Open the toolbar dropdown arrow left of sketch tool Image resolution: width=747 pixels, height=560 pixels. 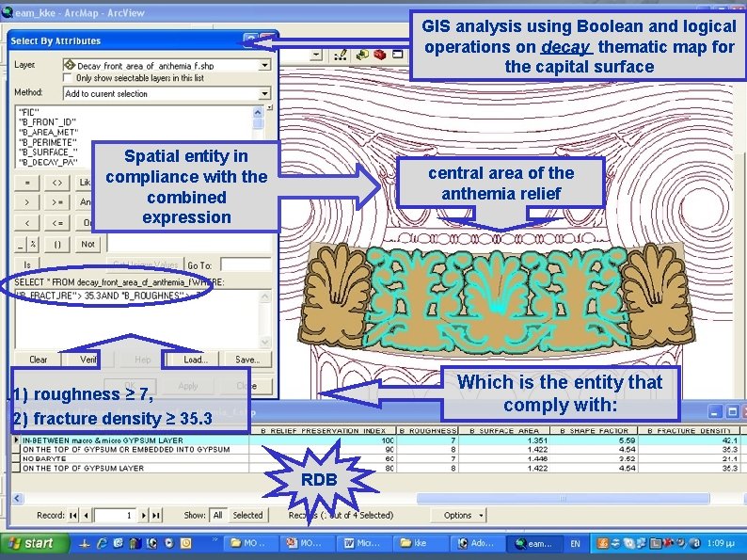pos(316,56)
